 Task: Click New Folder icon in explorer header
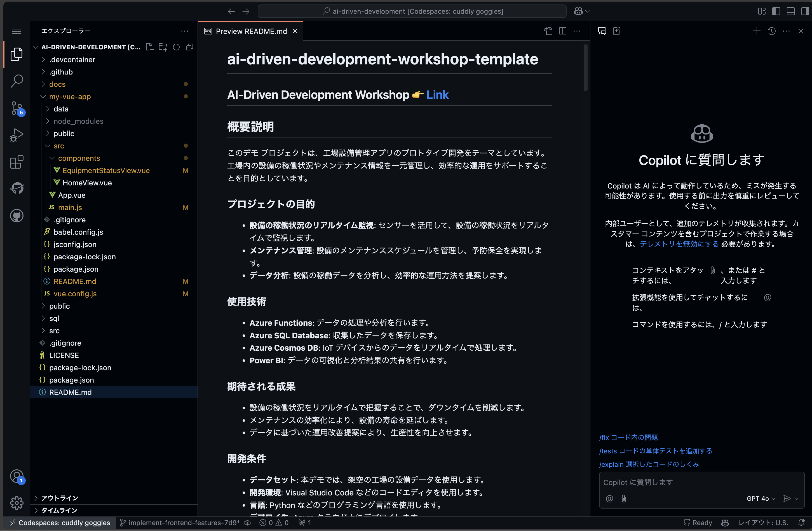(x=163, y=47)
